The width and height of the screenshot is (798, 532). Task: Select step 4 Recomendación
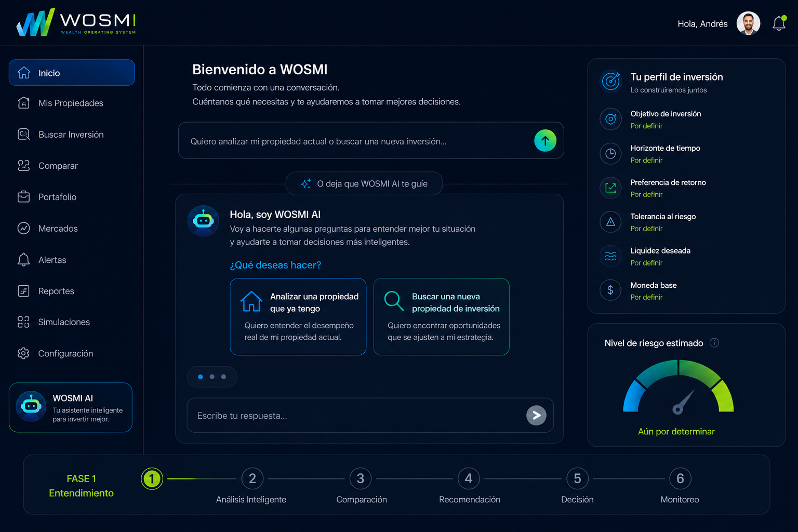click(469, 478)
